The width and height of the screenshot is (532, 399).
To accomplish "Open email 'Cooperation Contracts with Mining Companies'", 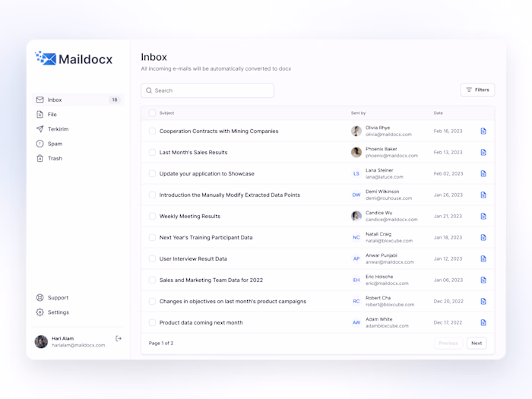I will coord(219,131).
